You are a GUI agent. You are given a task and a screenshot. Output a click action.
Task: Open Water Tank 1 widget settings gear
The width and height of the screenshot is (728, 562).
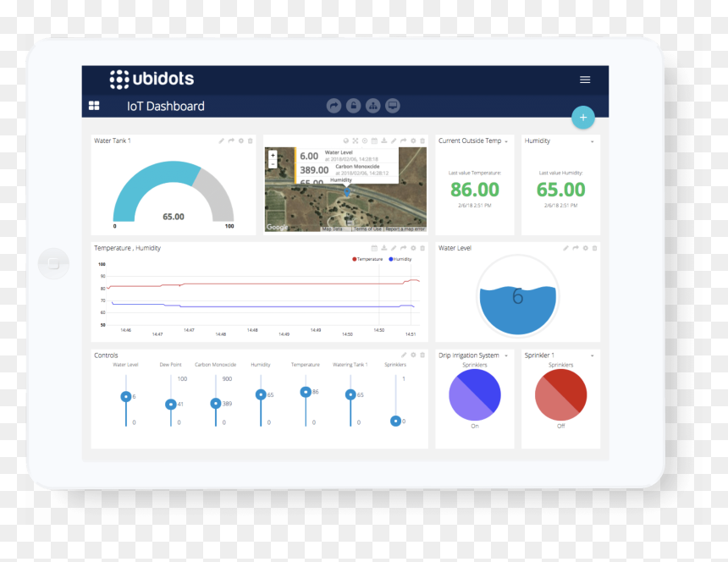241,140
